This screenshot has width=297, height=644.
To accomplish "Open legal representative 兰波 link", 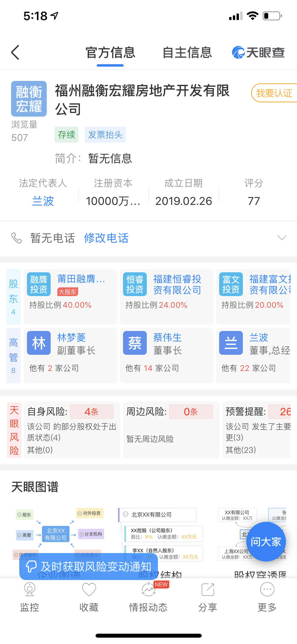I will 43,201.
